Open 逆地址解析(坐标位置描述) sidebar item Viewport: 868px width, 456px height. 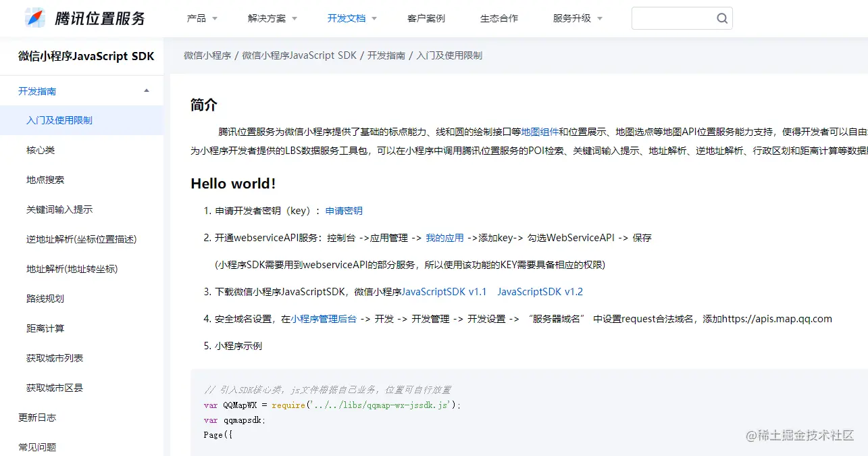(82, 239)
